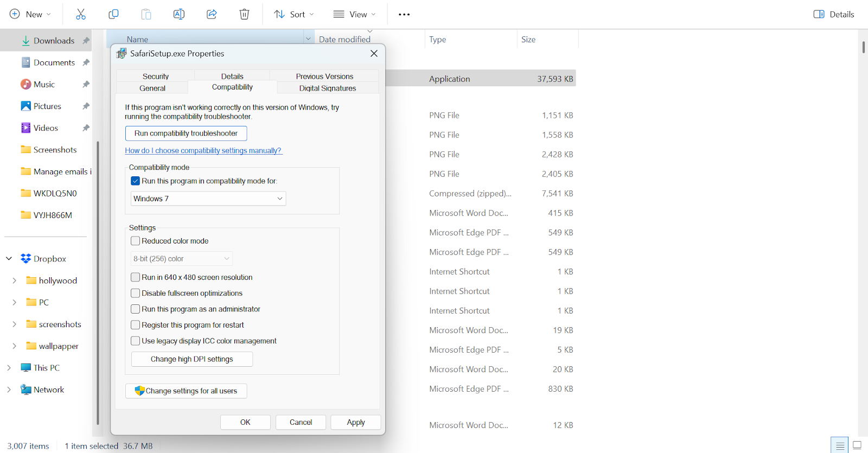Screen dimensions: 868x453
Task: Check Register this program for restart
Action: click(136, 325)
